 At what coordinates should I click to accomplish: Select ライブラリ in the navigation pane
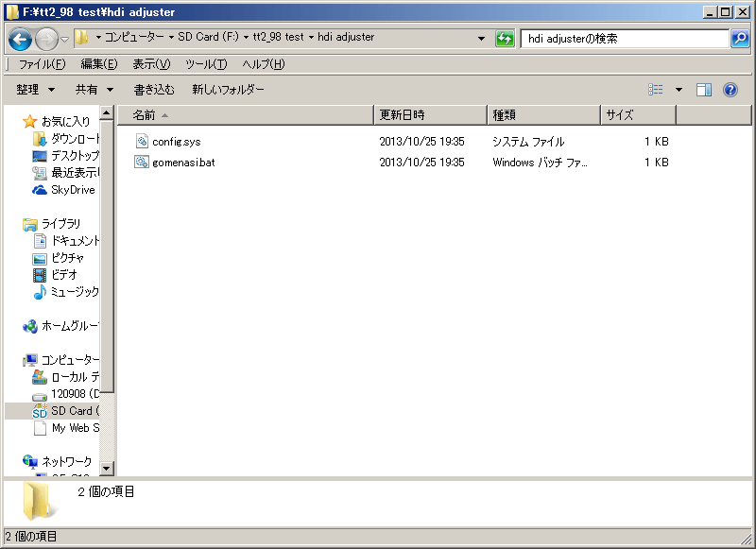pyautogui.click(x=60, y=224)
